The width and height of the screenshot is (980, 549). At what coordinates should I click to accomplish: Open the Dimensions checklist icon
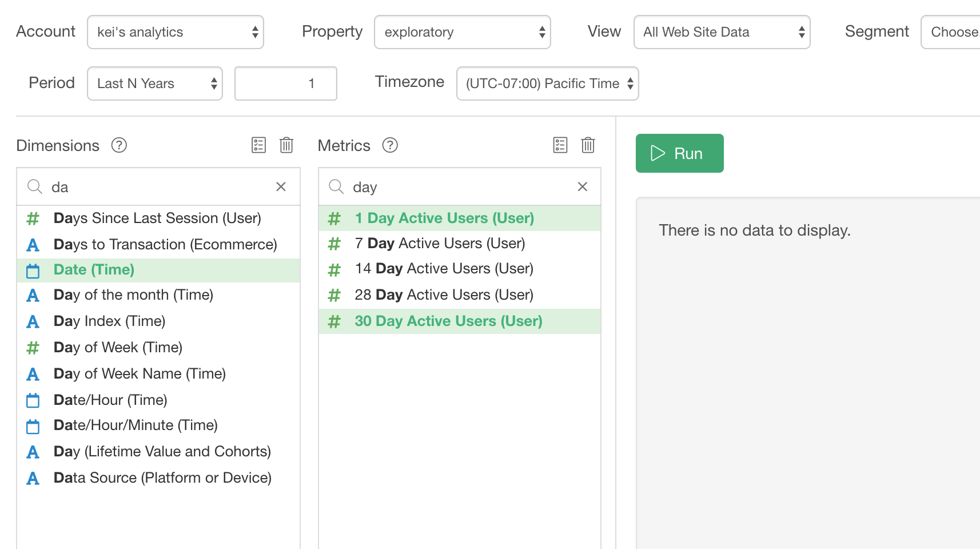(258, 145)
